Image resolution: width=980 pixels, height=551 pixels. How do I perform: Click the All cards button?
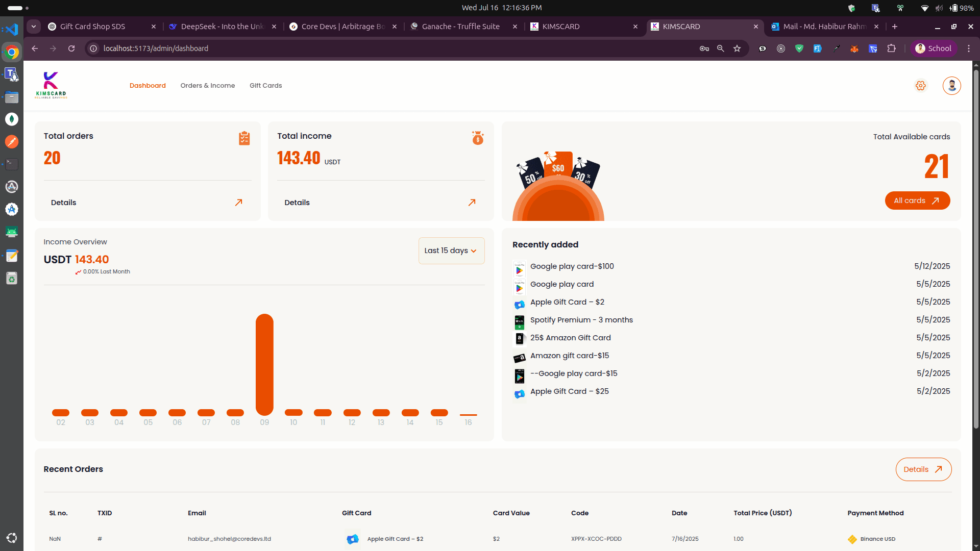917,201
